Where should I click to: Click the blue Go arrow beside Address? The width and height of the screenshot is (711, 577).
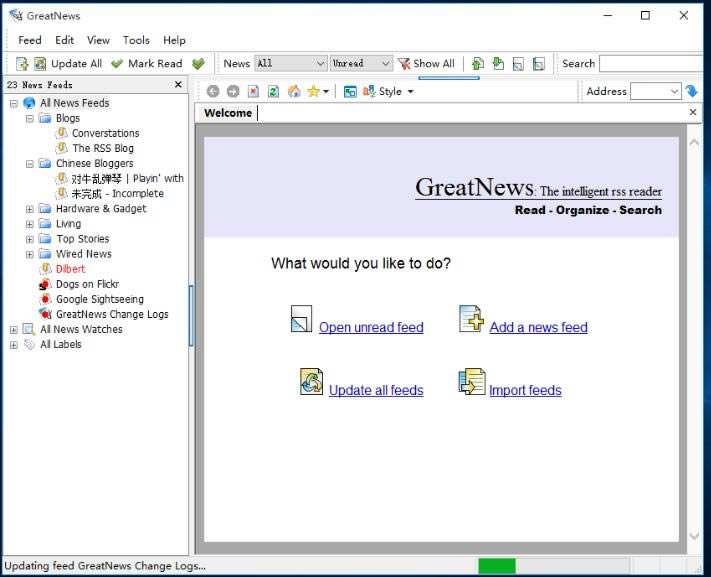pos(692,91)
